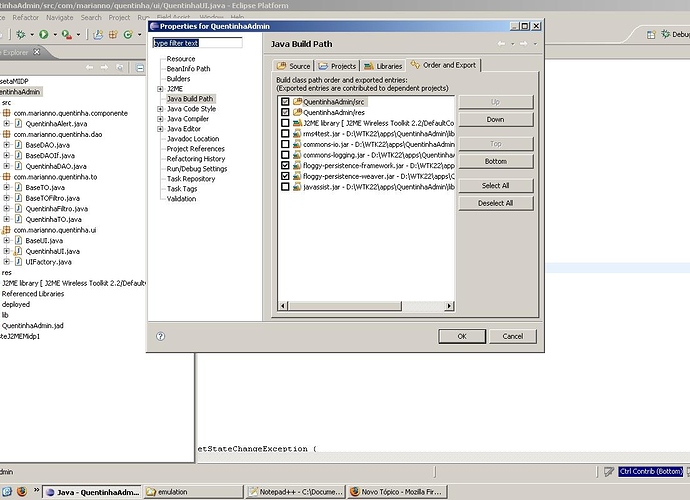690x500 pixels.
Task: Toggle the QuentinhaAdmin/res export checkbox
Action: click(285, 112)
